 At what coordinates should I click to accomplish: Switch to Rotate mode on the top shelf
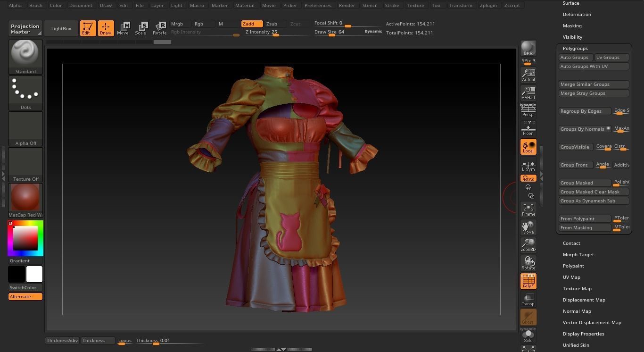[160, 28]
